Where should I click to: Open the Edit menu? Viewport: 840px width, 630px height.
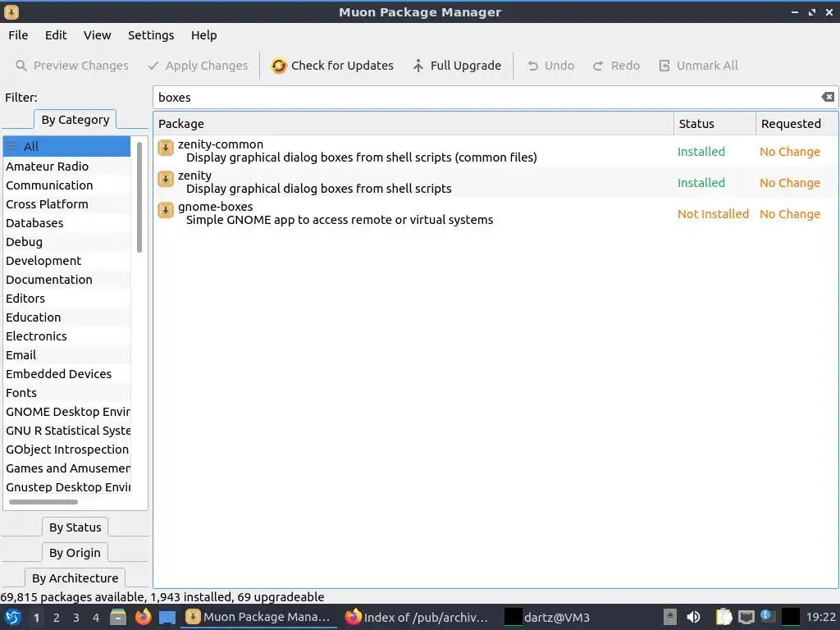[56, 35]
